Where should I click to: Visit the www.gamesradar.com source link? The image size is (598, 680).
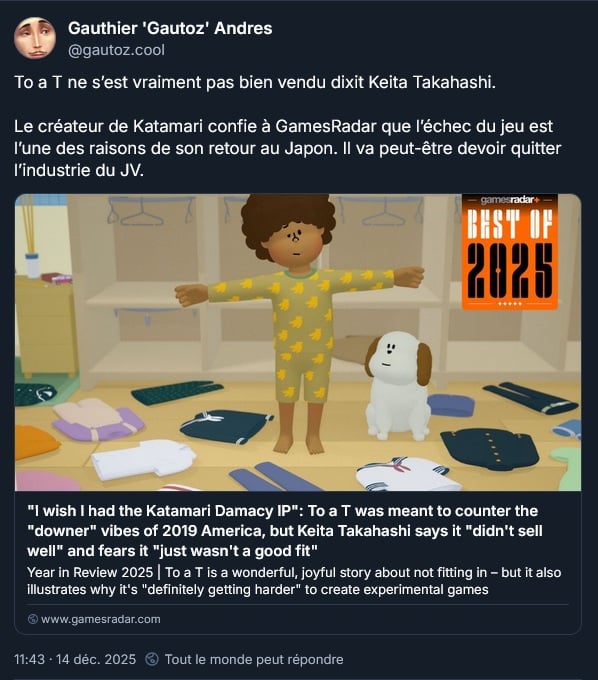101,619
